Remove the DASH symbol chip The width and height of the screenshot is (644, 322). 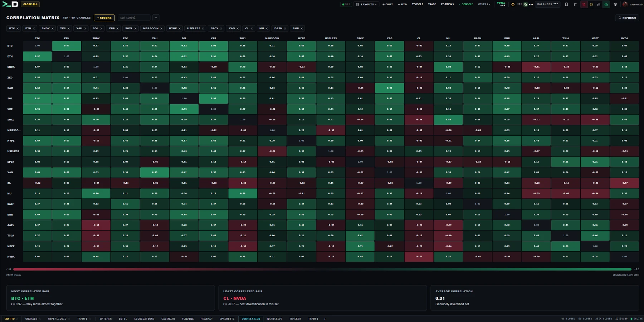(285, 29)
